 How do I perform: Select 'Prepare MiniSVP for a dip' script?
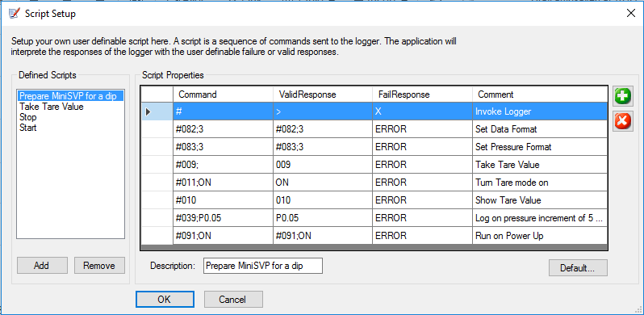coord(71,96)
